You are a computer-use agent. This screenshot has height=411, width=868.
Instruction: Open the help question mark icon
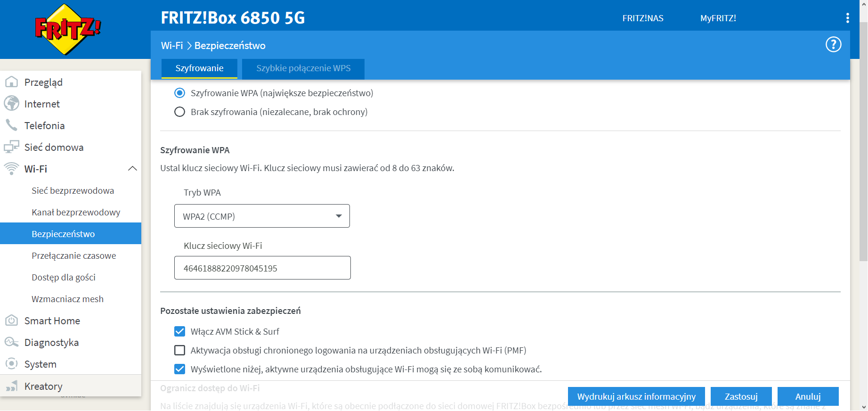click(833, 45)
